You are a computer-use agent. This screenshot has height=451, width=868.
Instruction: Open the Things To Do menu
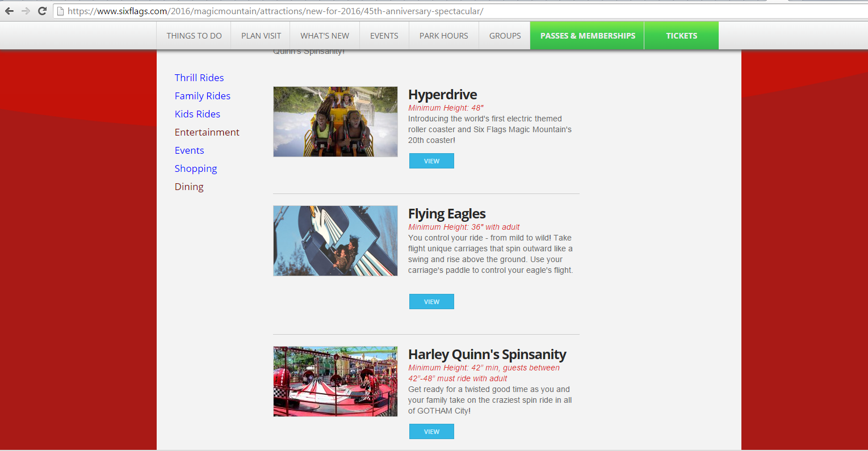194,36
